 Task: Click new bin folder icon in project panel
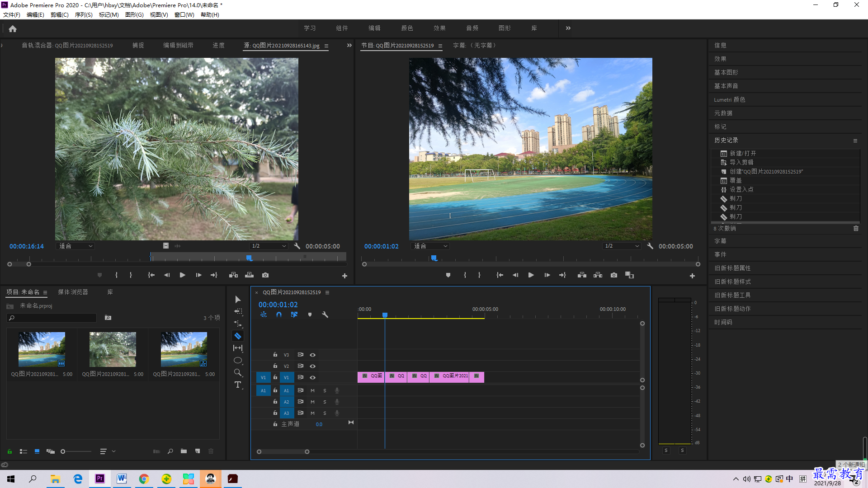(x=184, y=451)
